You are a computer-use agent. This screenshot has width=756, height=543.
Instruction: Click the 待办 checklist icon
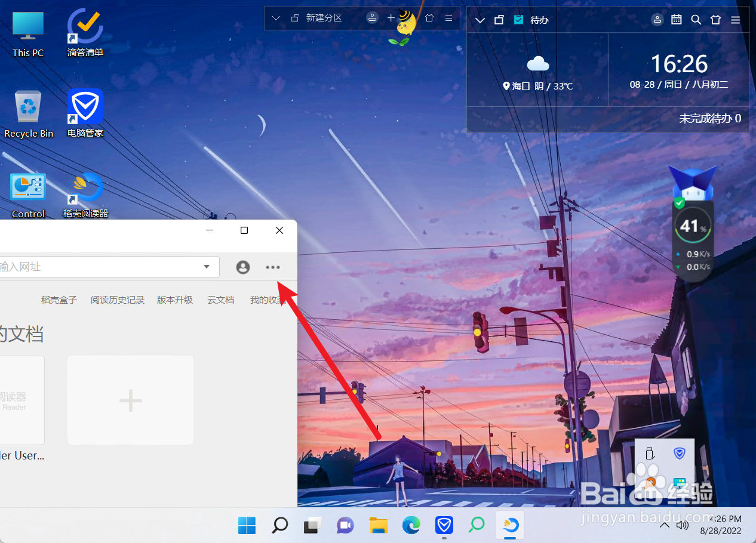tap(518, 20)
